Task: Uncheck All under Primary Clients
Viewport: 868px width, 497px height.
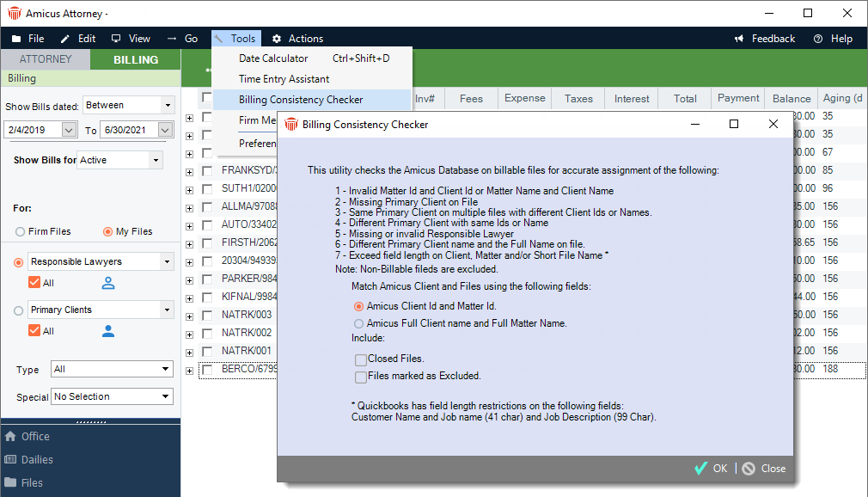Action: 34,331
